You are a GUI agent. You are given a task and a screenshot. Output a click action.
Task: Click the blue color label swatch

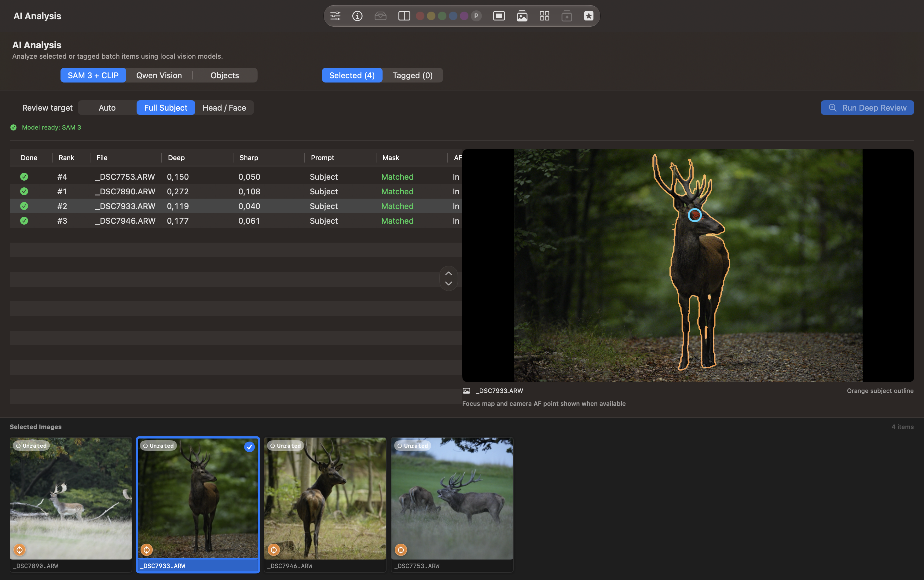453,16
